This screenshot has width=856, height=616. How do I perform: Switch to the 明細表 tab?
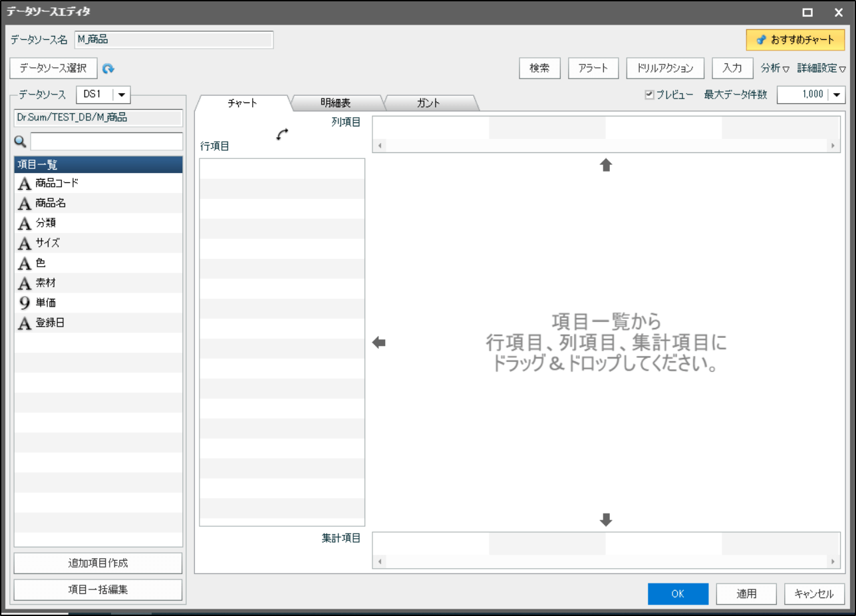click(x=335, y=103)
